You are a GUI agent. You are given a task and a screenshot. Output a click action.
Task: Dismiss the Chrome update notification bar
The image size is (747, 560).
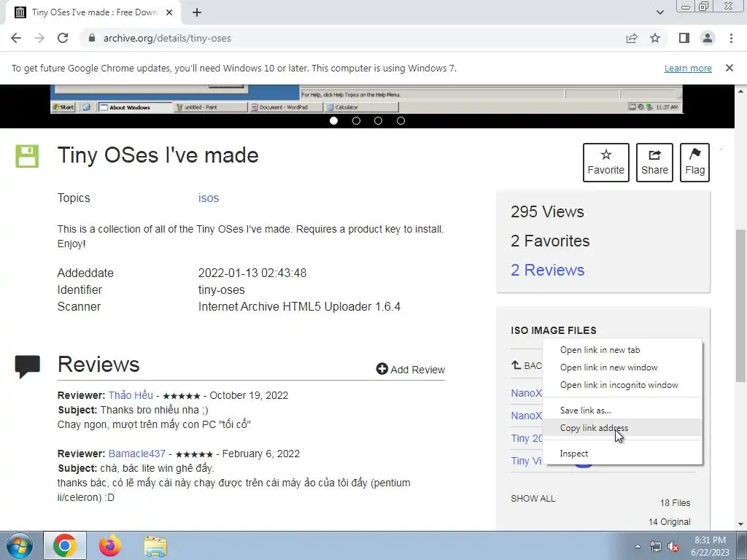click(x=729, y=68)
